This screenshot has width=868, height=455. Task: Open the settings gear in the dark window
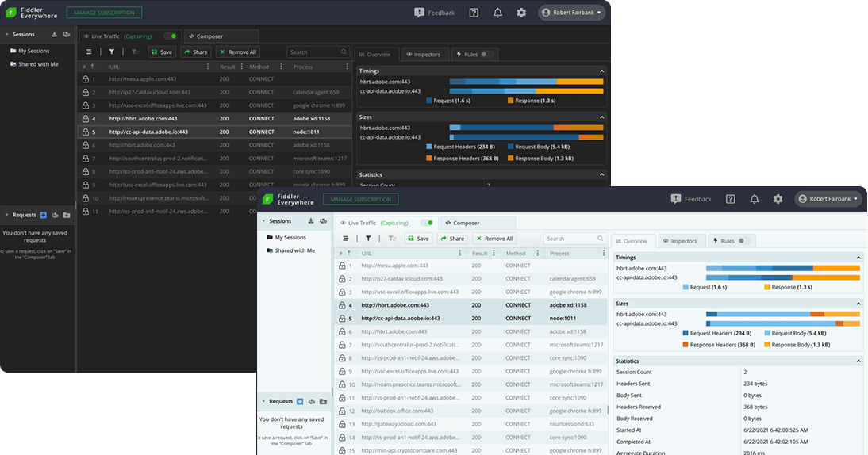[x=521, y=12]
